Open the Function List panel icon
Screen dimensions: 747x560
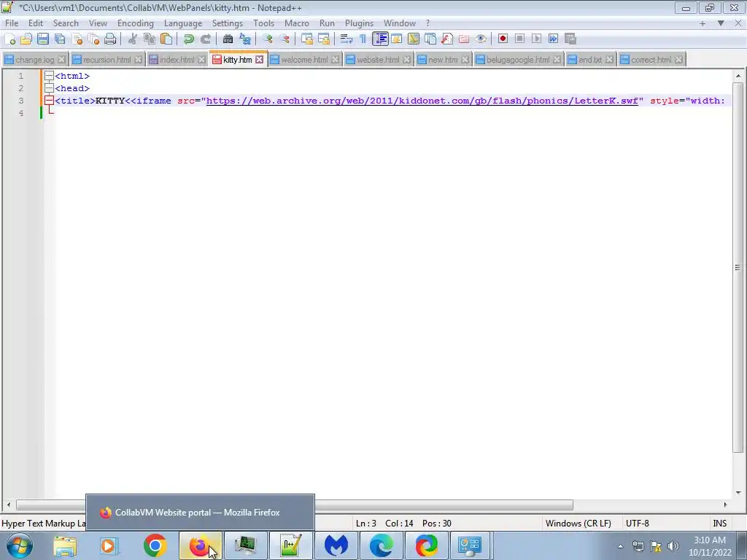pyautogui.click(x=447, y=39)
